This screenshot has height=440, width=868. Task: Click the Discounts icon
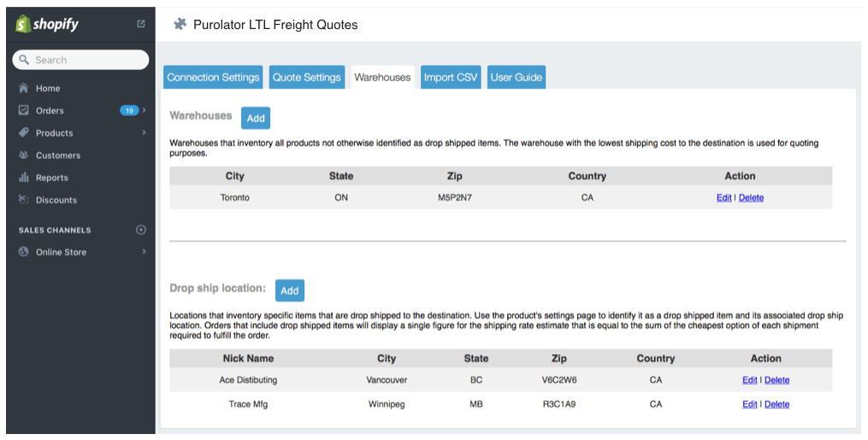click(x=23, y=200)
